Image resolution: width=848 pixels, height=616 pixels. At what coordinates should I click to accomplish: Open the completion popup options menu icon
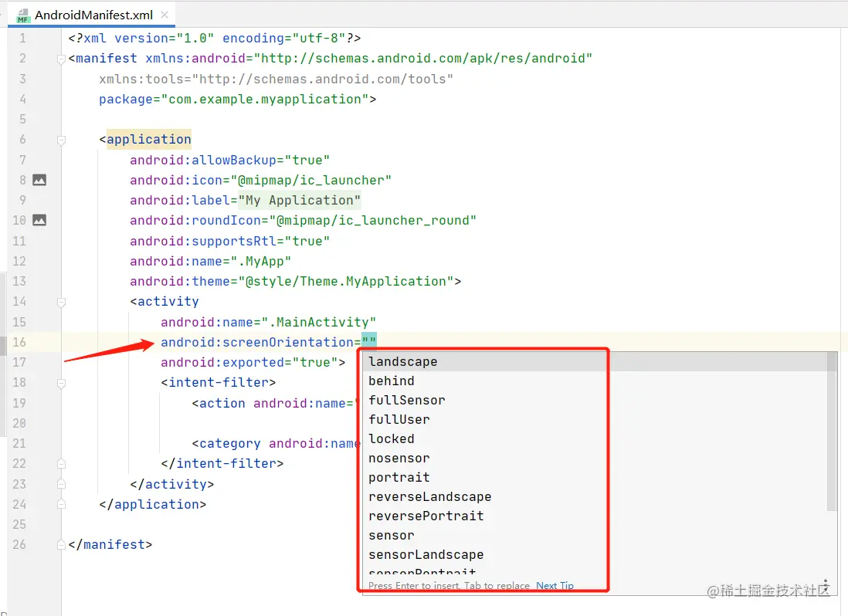(826, 586)
